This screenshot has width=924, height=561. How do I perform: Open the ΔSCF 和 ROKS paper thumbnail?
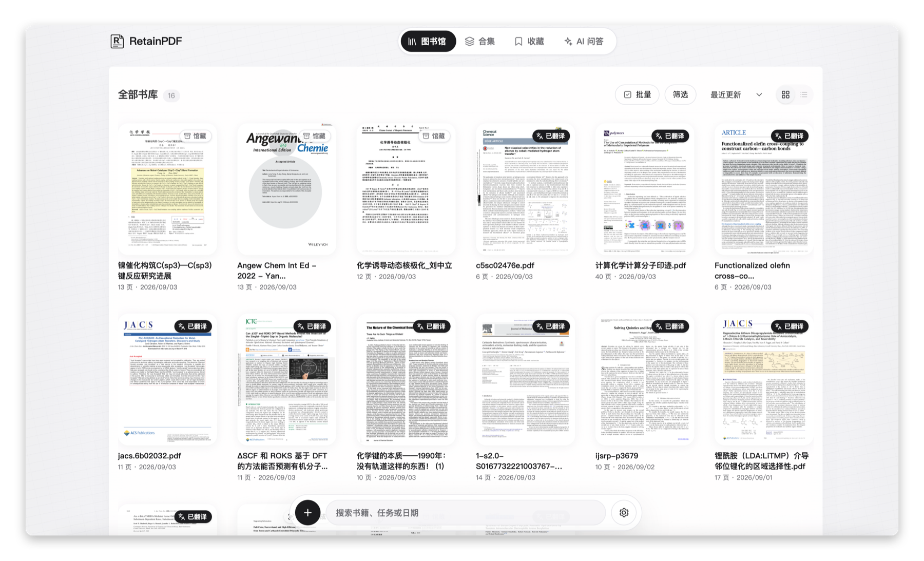pos(286,380)
